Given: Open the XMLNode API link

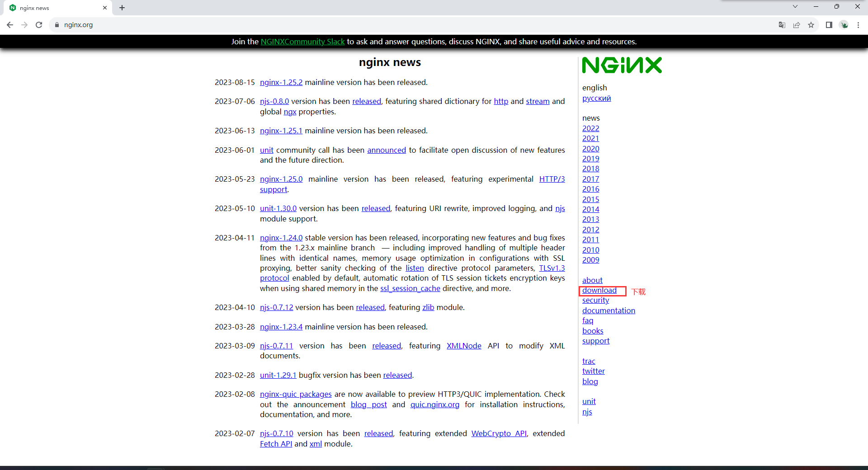Looking at the screenshot, I should (x=464, y=346).
